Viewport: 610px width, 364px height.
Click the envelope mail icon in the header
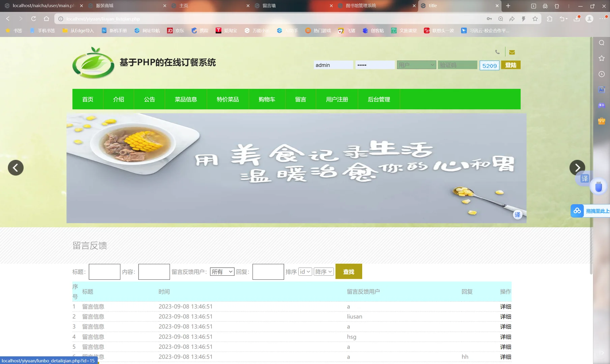(x=512, y=52)
